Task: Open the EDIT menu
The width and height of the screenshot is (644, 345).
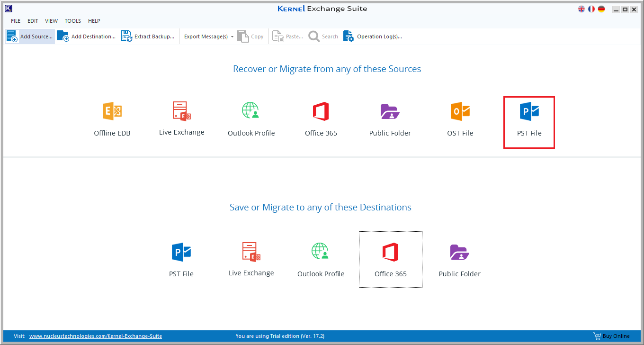Action: coord(33,21)
